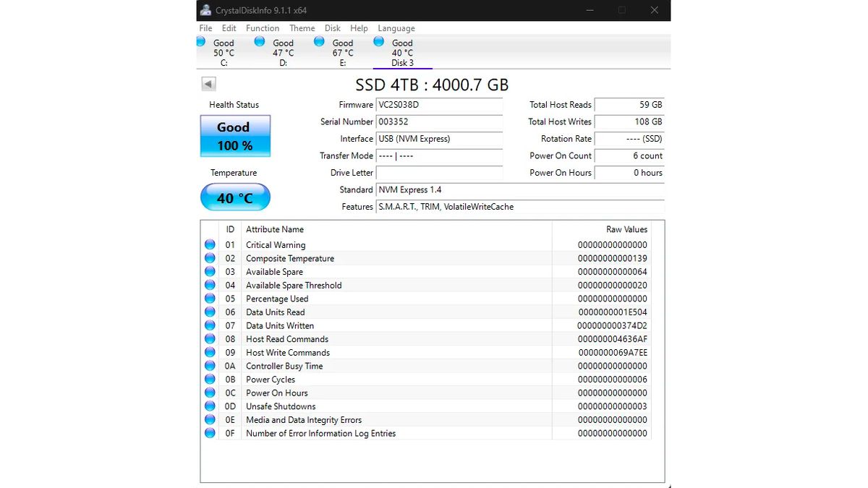Open the Function menu
The image size is (868, 488).
[x=263, y=28]
